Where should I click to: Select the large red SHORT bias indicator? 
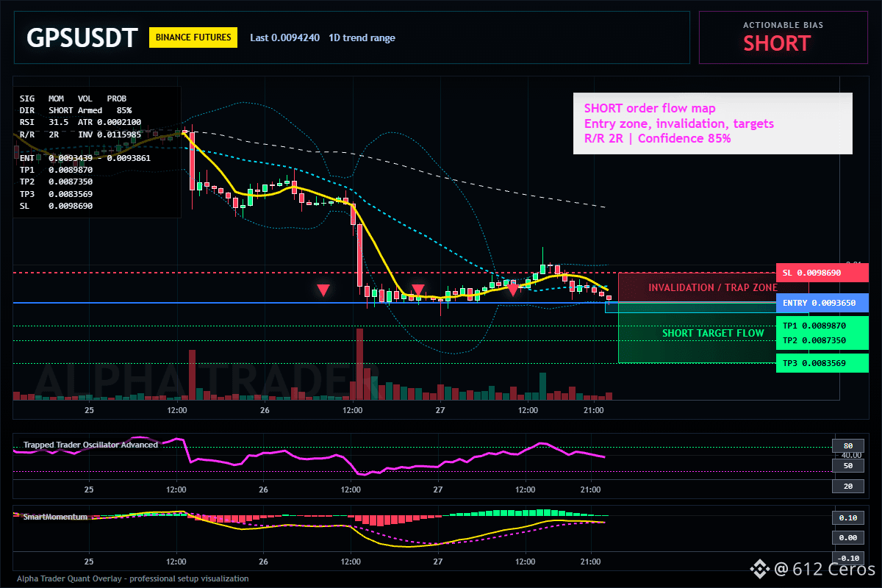click(x=777, y=43)
